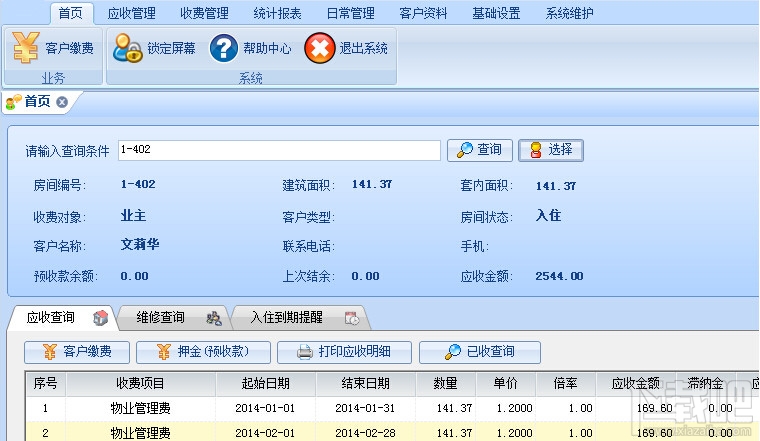The height and width of the screenshot is (441, 760).
Task: Click the 序号 column header
Action: (46, 384)
